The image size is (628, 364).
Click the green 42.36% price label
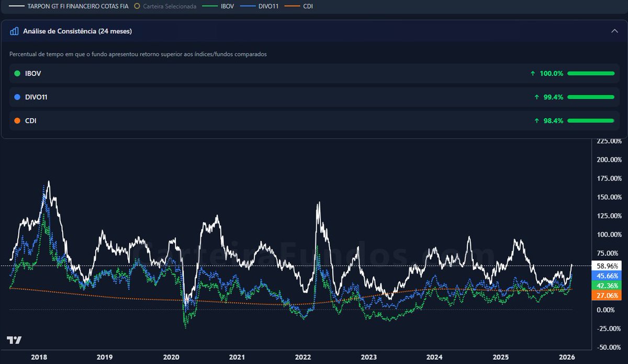click(605, 286)
